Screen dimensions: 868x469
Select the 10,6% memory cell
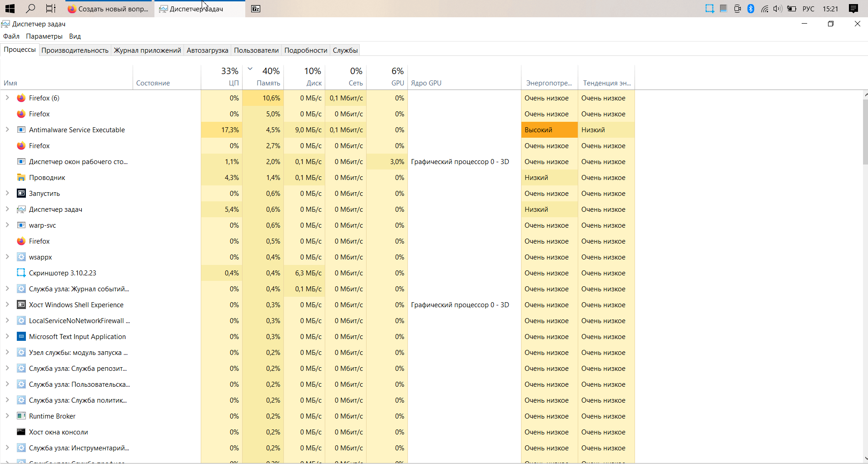click(x=263, y=98)
